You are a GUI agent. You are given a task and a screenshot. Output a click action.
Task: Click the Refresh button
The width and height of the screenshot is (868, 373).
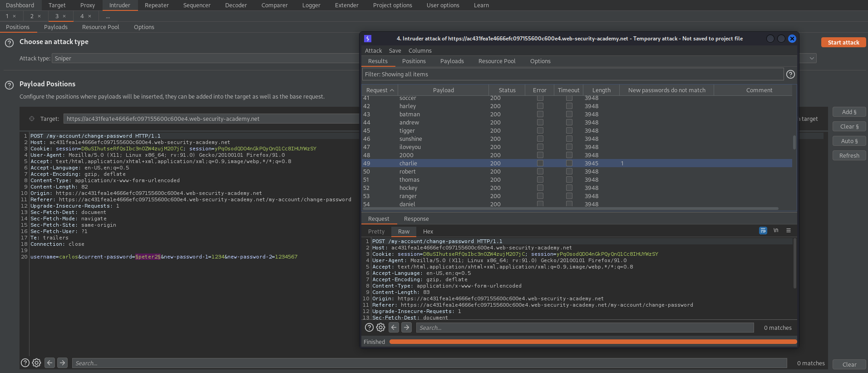(849, 155)
